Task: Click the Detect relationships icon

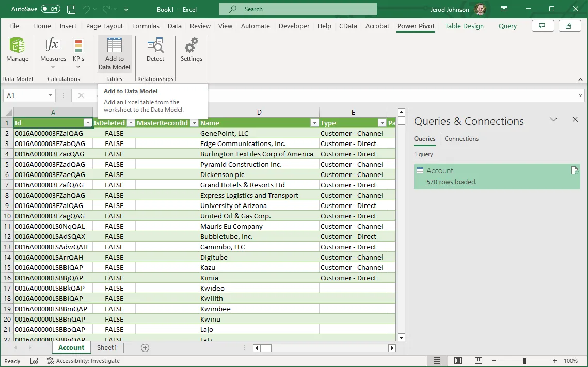Action: tap(155, 46)
